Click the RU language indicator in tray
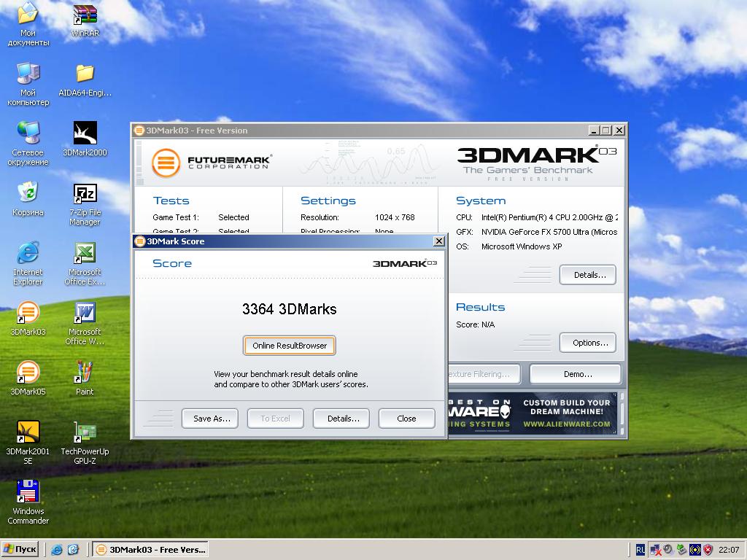This screenshot has height=560, width=747. [640, 550]
